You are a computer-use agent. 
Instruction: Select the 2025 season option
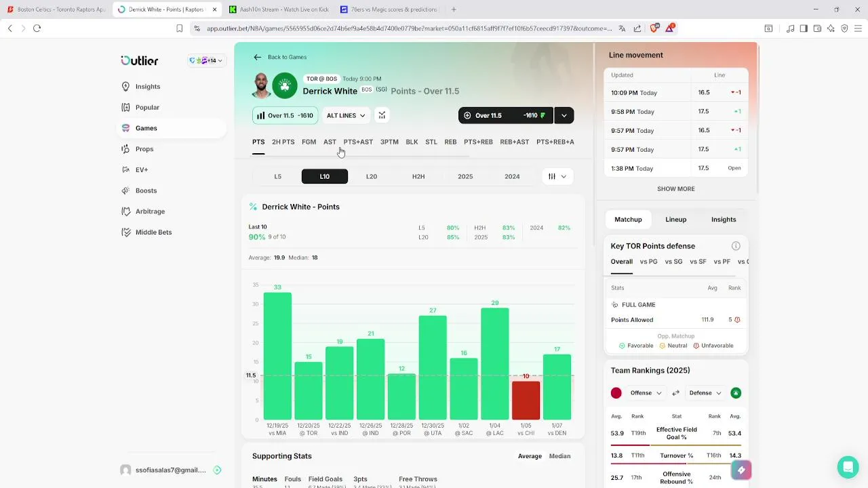465,176
